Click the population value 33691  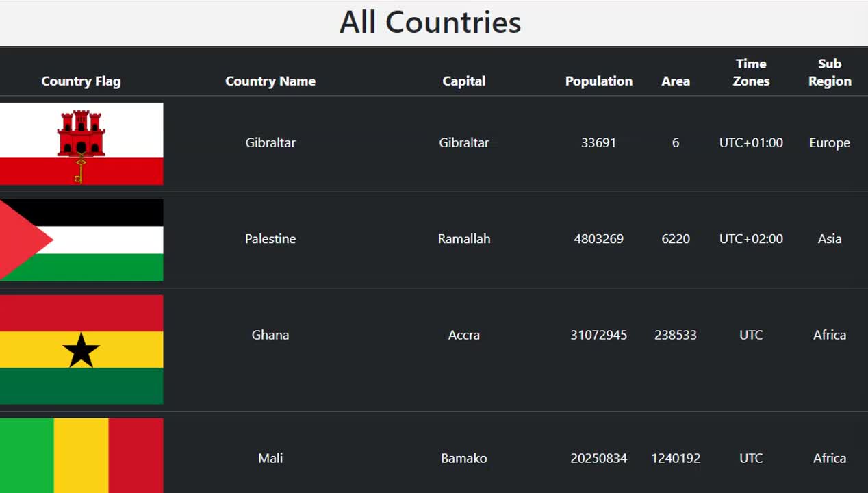[x=598, y=142]
